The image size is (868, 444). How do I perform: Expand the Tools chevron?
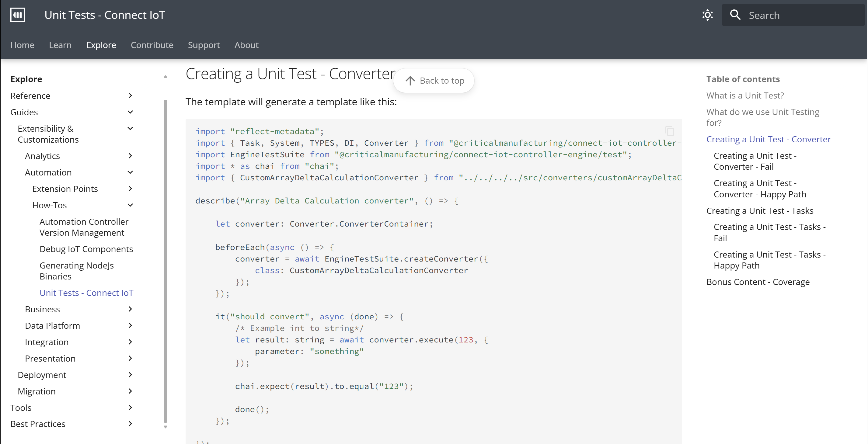click(130, 408)
